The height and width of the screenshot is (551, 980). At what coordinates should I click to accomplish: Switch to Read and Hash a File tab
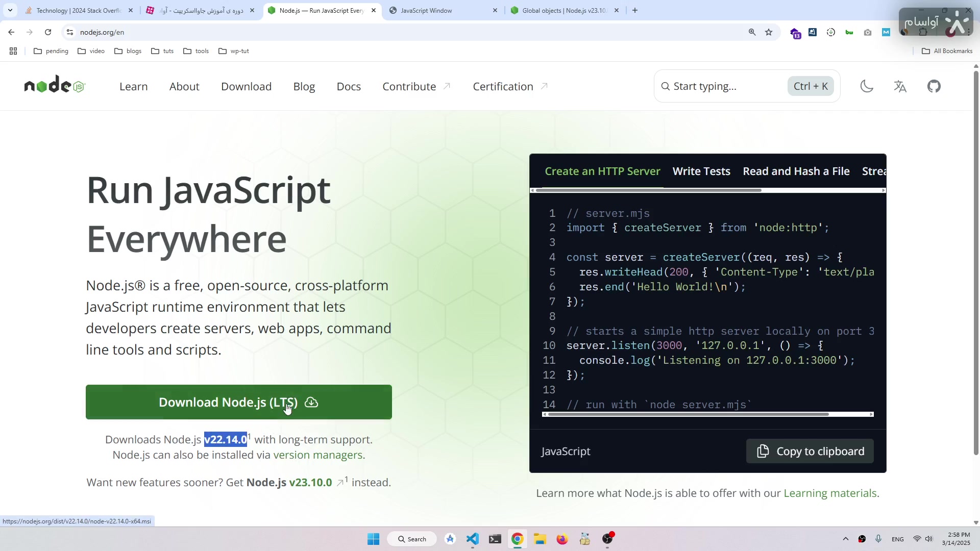pos(796,171)
